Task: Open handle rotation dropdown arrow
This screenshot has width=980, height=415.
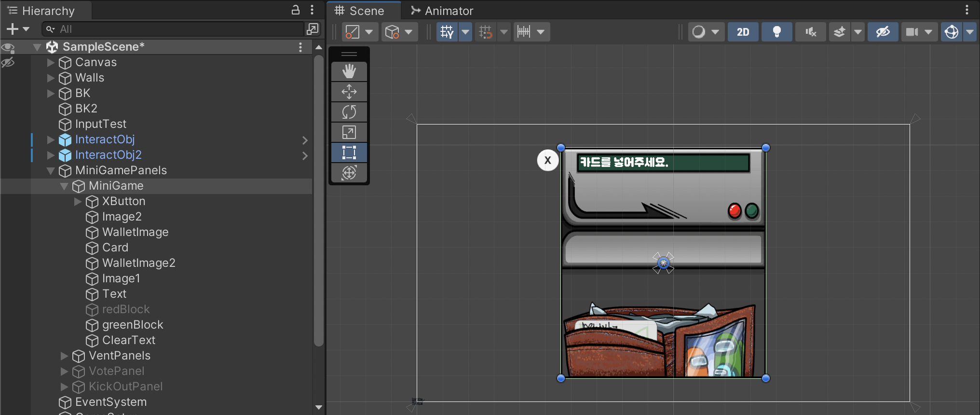Action: click(x=409, y=32)
